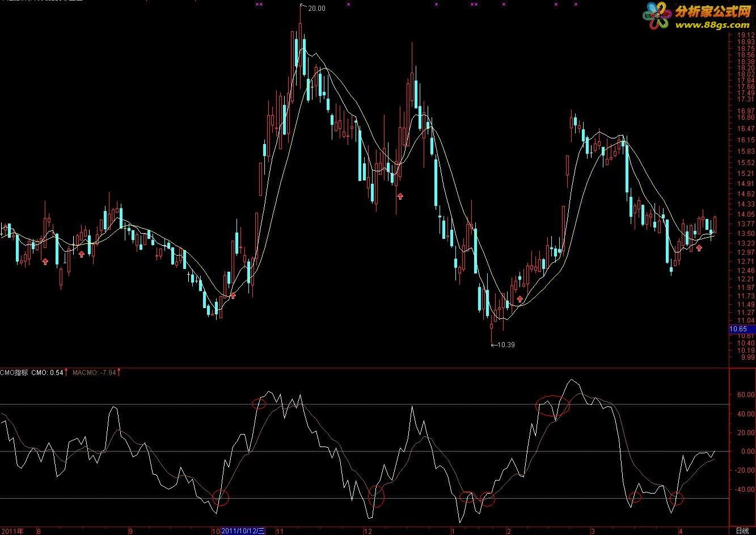The height and width of the screenshot is (535, 756).
Task: Click the 0.00 level on the CMO axis
Action: coord(747,452)
